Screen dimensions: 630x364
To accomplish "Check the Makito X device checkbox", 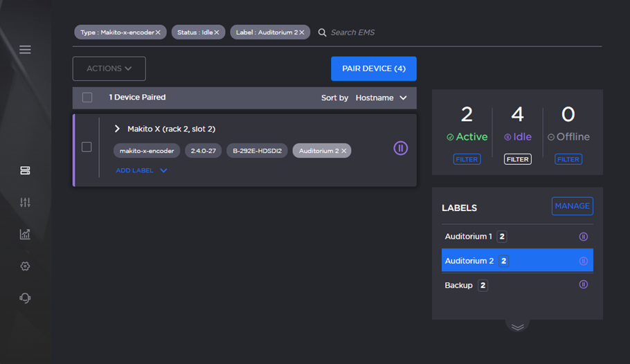I will click(87, 147).
